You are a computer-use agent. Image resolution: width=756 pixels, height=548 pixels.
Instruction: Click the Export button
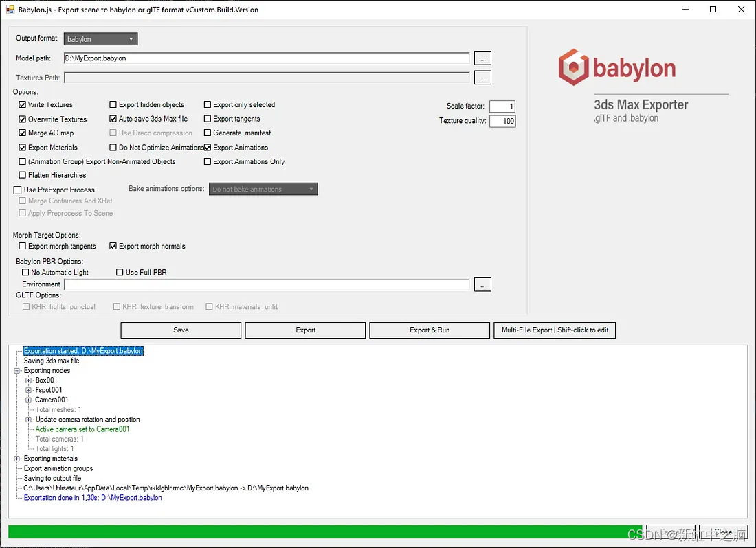[305, 330]
